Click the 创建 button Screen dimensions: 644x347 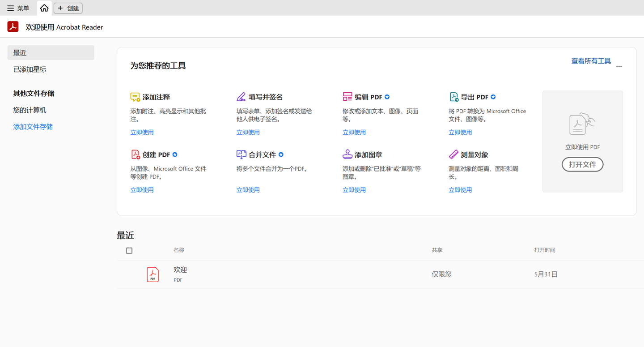(68, 8)
